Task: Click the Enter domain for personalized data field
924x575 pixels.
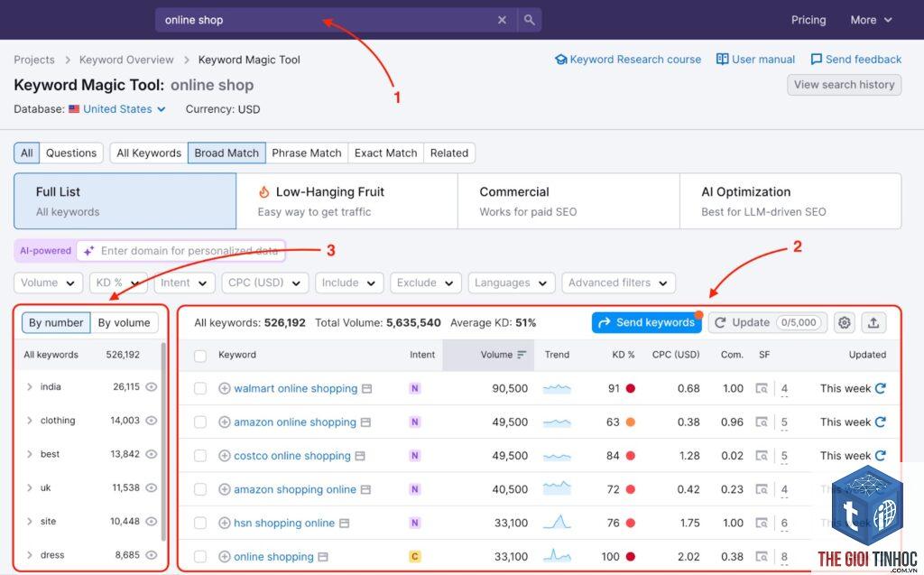Action: pos(181,251)
